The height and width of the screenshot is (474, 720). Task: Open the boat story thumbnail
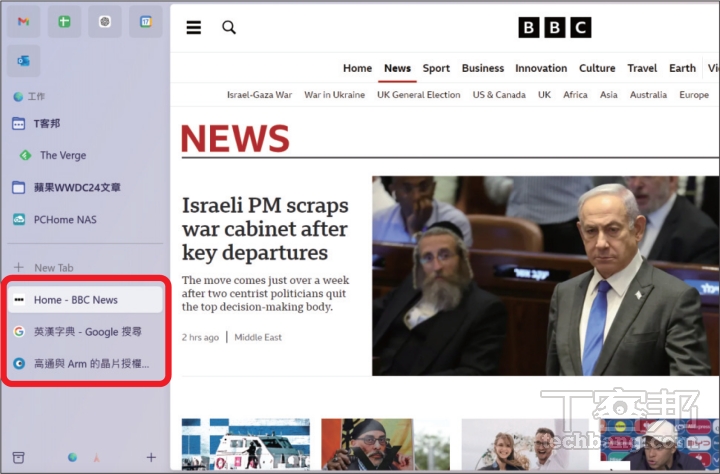coord(246,444)
